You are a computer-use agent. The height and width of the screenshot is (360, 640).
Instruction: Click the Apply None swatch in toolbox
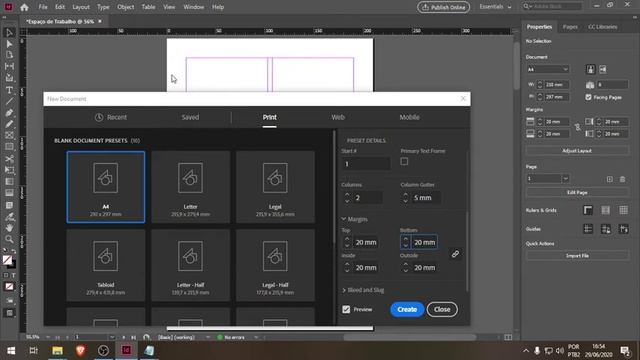pyautogui.click(x=9, y=287)
